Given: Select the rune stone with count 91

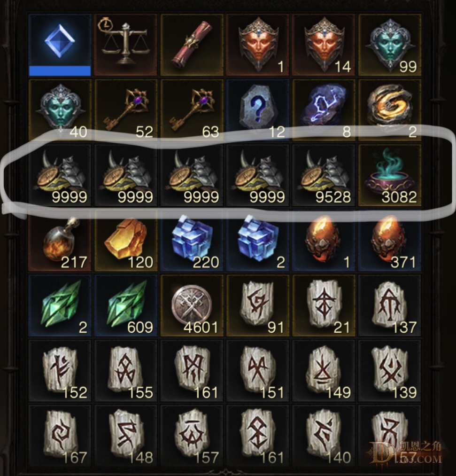Looking at the screenshot, I should pyautogui.click(x=257, y=305).
